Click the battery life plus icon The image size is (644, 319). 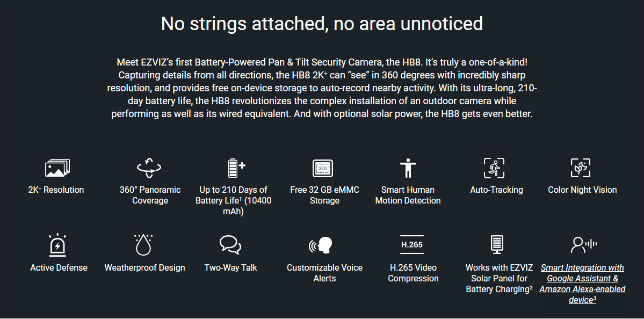[x=236, y=168]
